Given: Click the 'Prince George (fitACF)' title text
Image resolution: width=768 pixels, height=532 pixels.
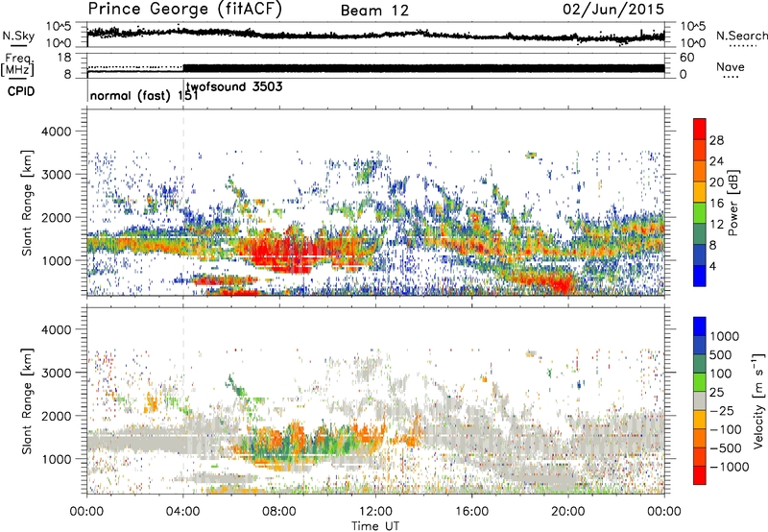Looking at the screenshot, I should click(x=185, y=10).
